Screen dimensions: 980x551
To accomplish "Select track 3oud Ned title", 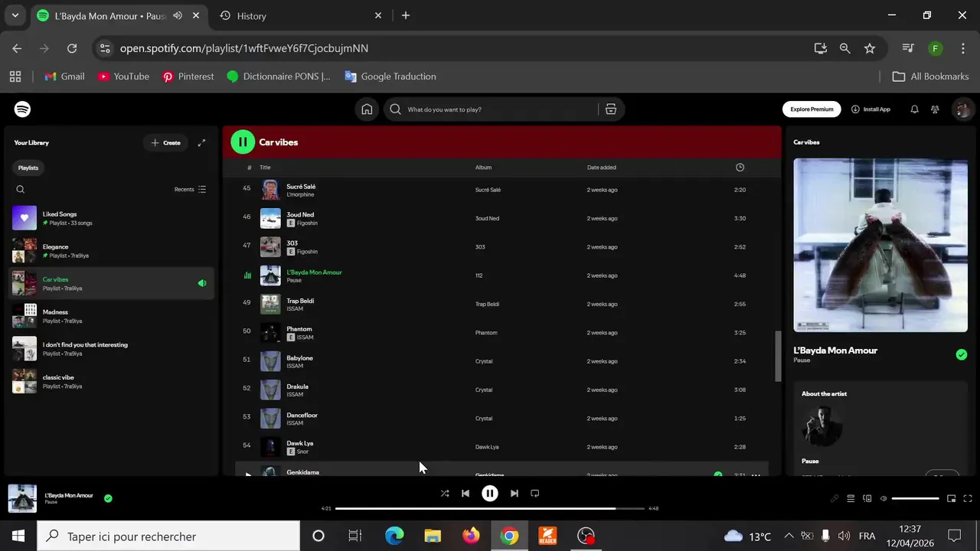I will pos(300,215).
